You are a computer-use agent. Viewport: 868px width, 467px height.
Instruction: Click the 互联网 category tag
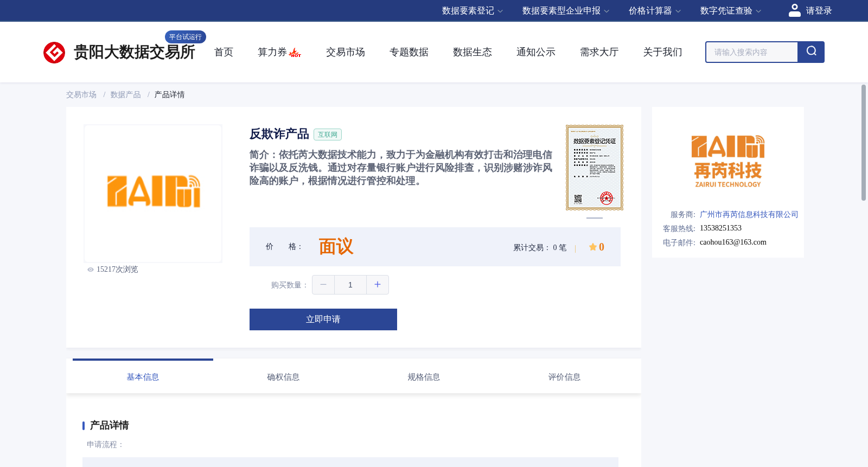[328, 135]
